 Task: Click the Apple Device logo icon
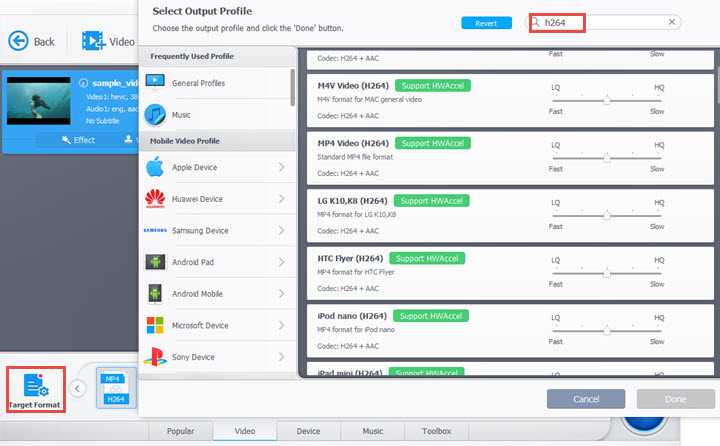coord(155,167)
